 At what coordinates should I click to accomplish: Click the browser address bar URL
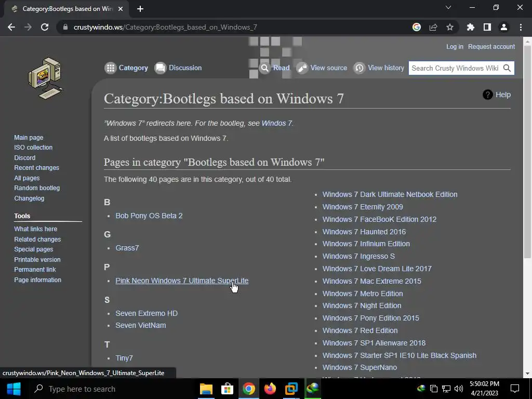pos(165,27)
